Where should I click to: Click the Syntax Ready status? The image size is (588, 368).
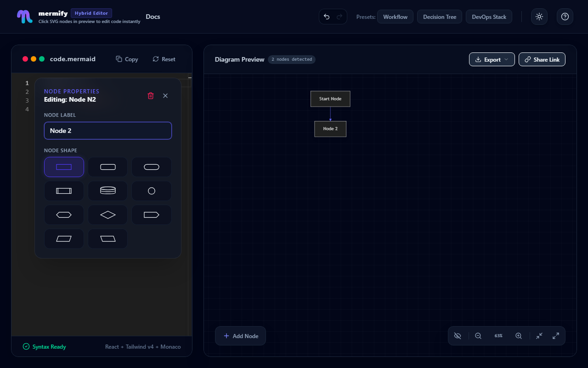[x=45, y=347]
